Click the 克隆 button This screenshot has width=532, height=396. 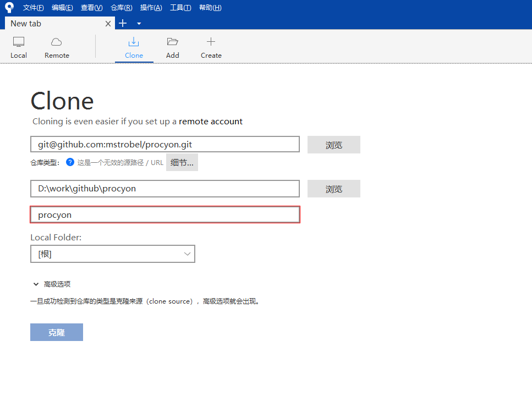57,332
